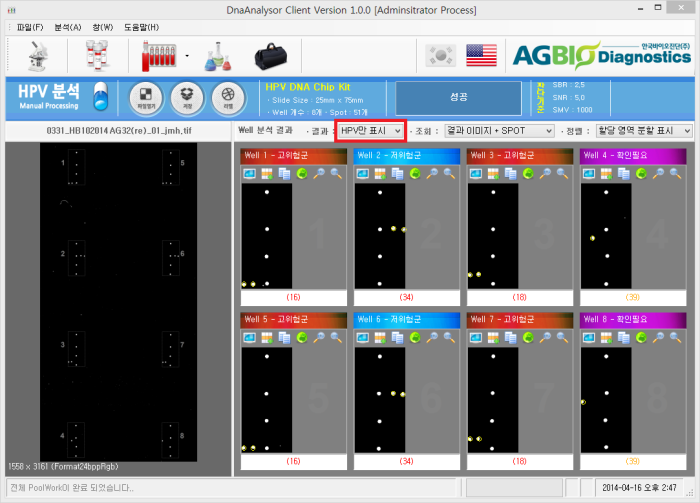Click the black doctor bag icon
Screen dimensions: 700x503
click(x=270, y=57)
